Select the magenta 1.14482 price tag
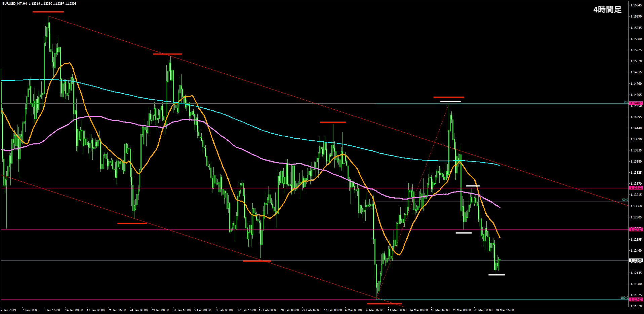 [636, 103]
